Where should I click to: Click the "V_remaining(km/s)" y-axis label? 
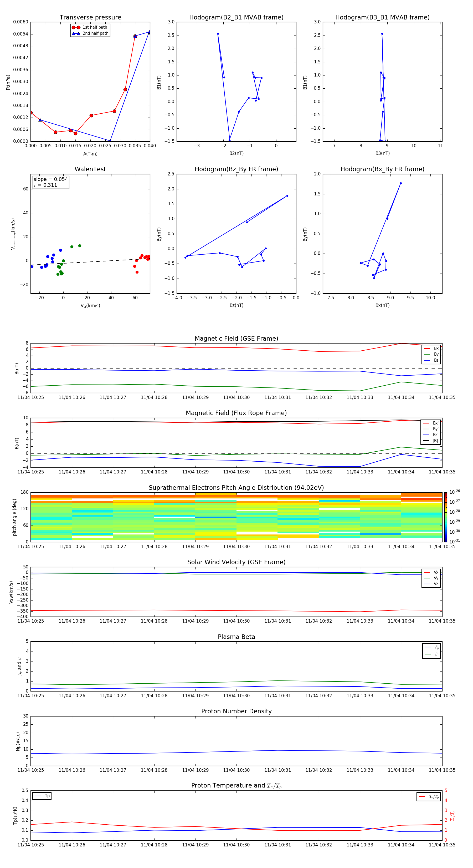[x=13, y=234]
